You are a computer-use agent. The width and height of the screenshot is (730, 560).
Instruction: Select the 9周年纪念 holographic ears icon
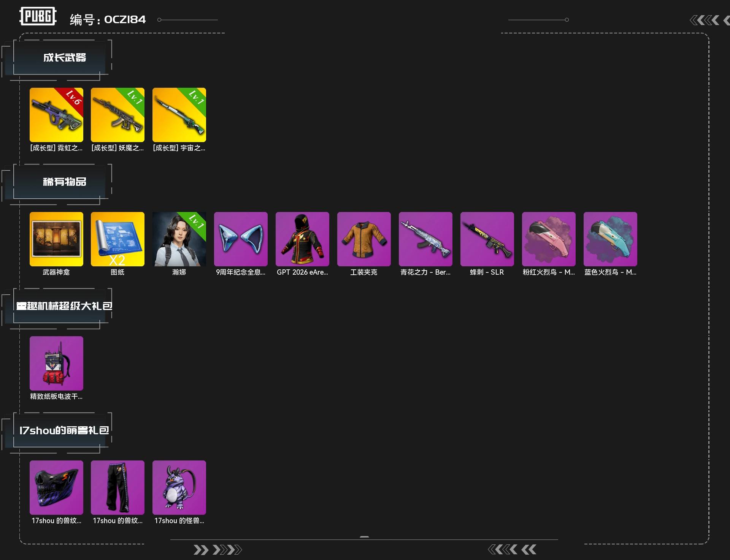click(x=241, y=239)
